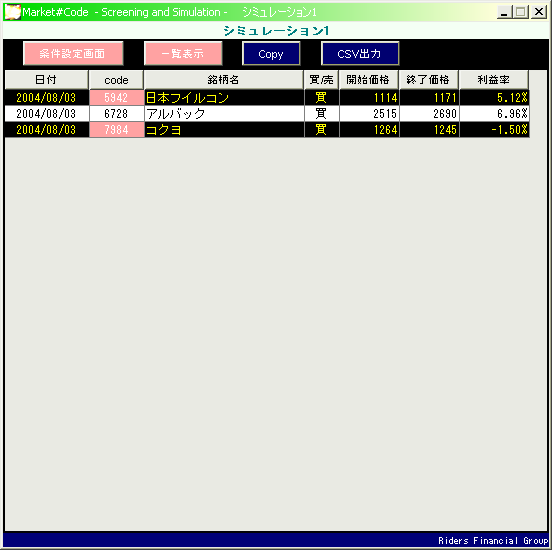Click the Copy button
Viewport: 552px width, 550px height.
pos(271,54)
